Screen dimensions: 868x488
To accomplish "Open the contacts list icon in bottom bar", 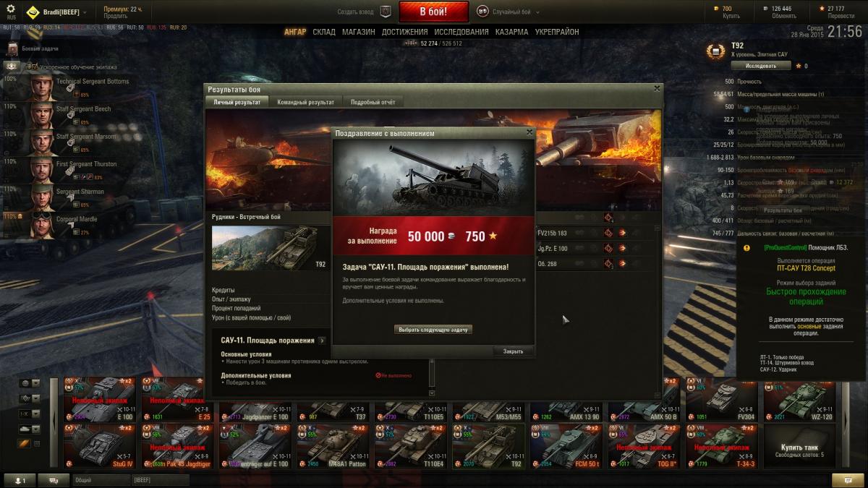I will tap(21, 480).
